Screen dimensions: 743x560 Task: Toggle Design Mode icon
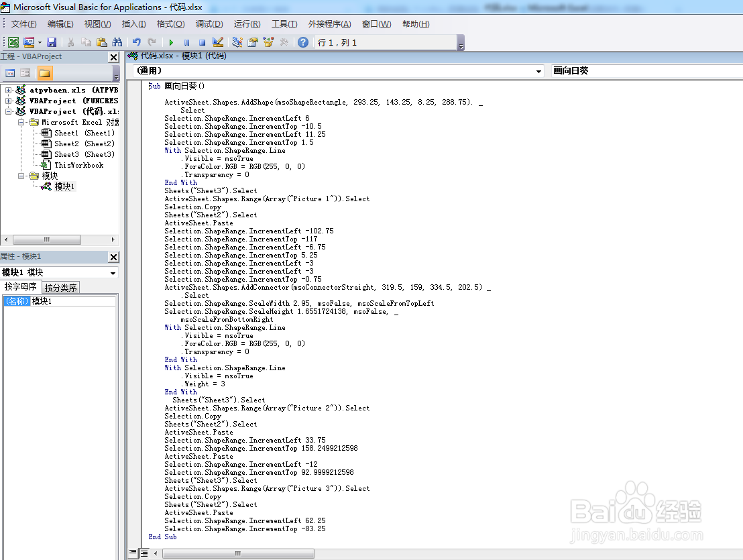(218, 42)
